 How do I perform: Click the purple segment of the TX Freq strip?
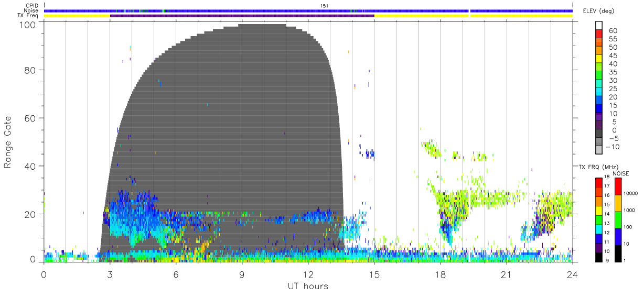tap(242, 16)
